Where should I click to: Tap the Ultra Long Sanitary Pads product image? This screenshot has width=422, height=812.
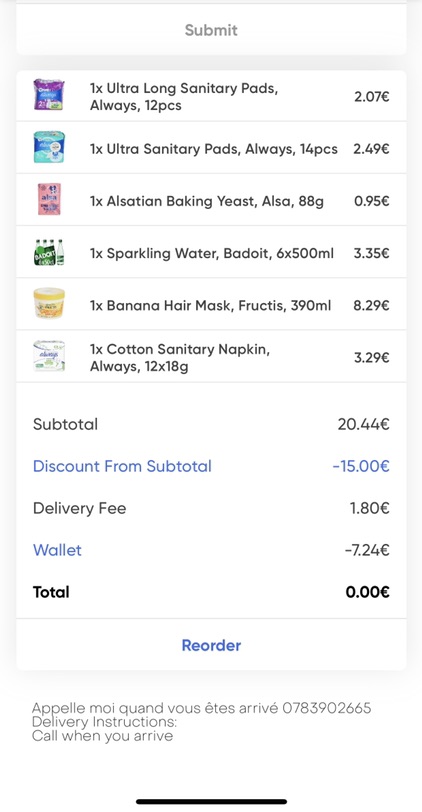pyautogui.click(x=49, y=95)
